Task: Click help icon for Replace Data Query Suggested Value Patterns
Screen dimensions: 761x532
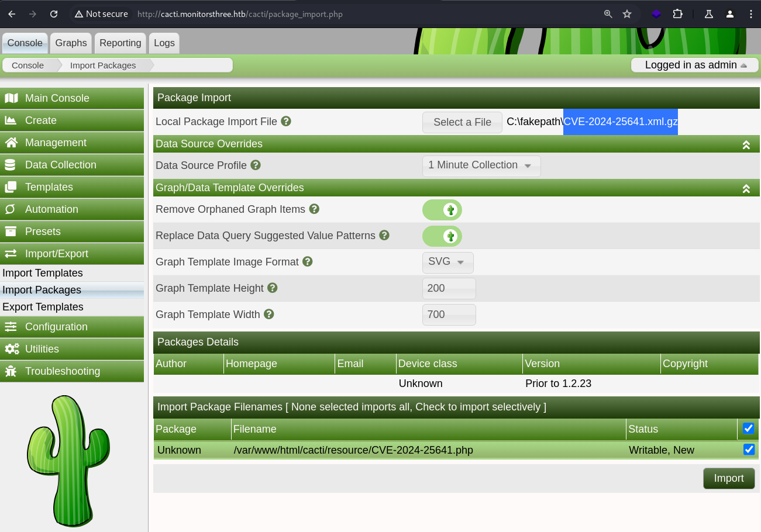Action: tap(384, 236)
